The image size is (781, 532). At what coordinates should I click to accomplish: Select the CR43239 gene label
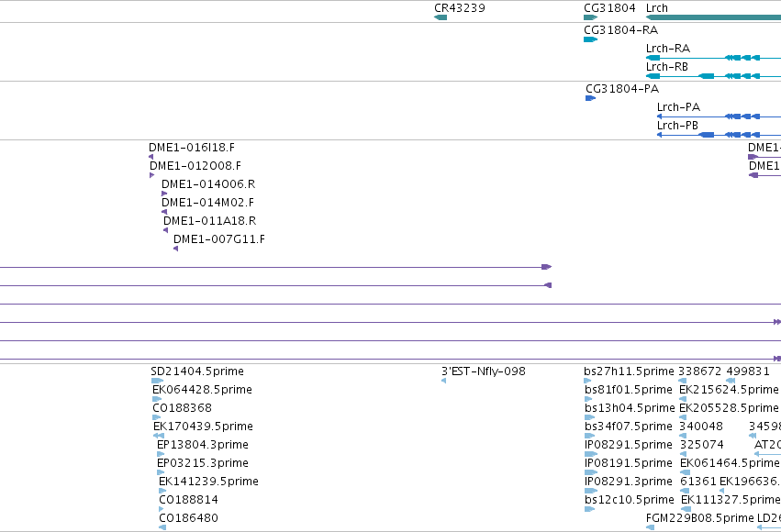coord(459,8)
